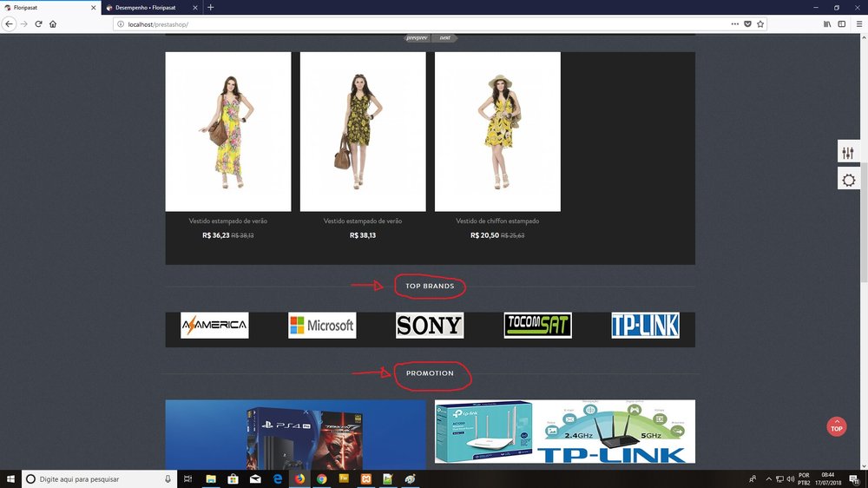Open the volume icon in system tray
868x488 pixels.
[791, 479]
